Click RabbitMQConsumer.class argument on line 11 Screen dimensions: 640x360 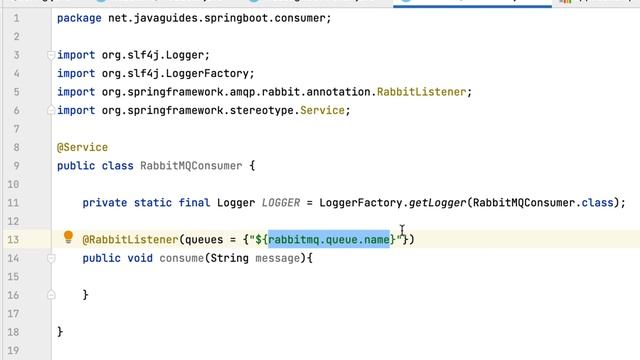pyautogui.click(x=543, y=203)
